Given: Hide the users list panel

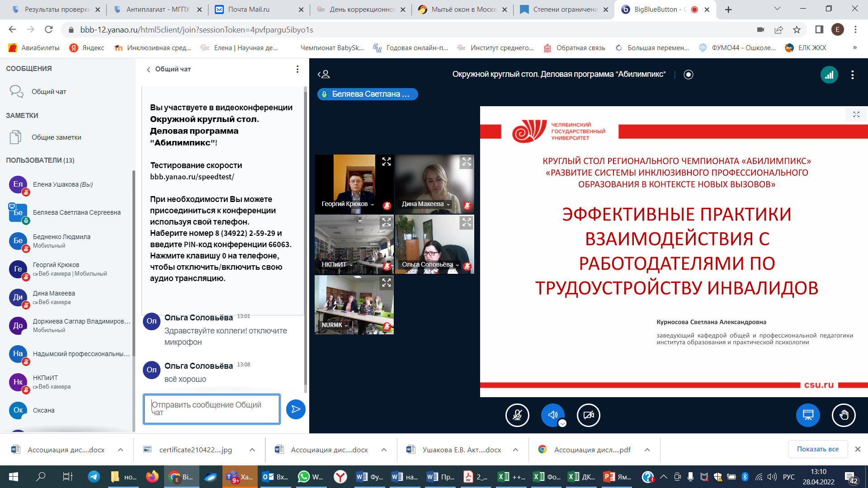Looking at the screenshot, I should 324,75.
